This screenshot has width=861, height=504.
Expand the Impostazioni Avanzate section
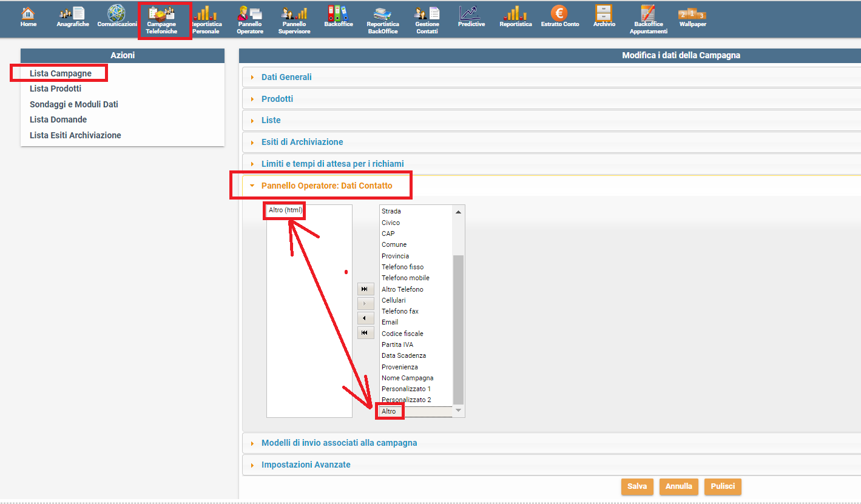coord(306,465)
